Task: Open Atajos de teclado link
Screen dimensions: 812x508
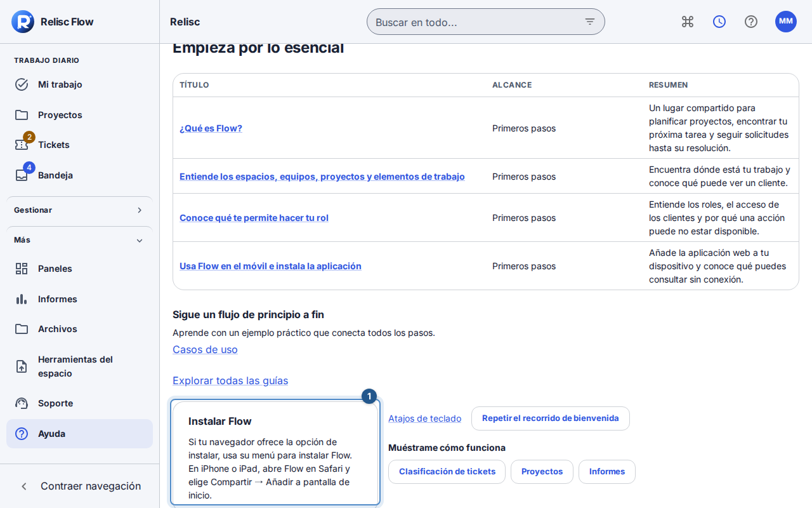Action: (x=424, y=418)
